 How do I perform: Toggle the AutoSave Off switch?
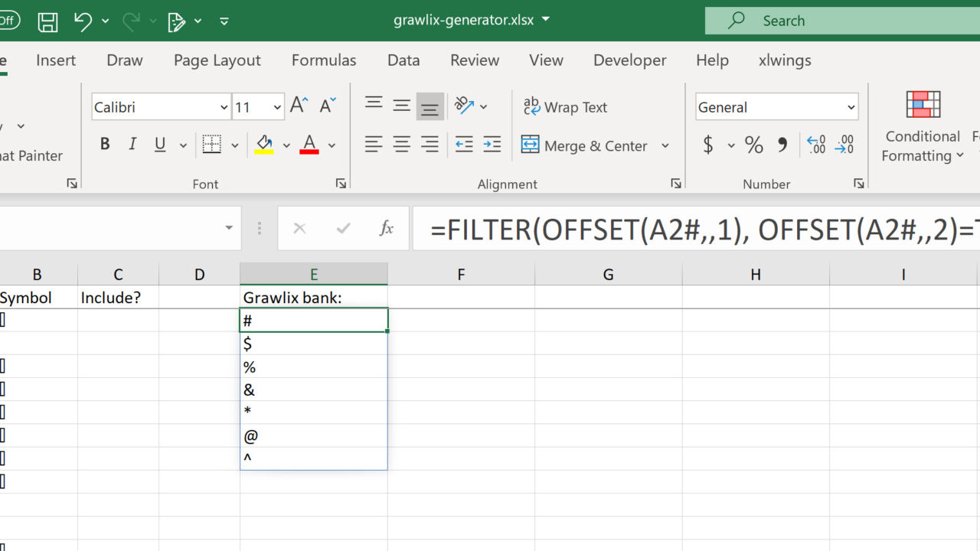(9, 21)
